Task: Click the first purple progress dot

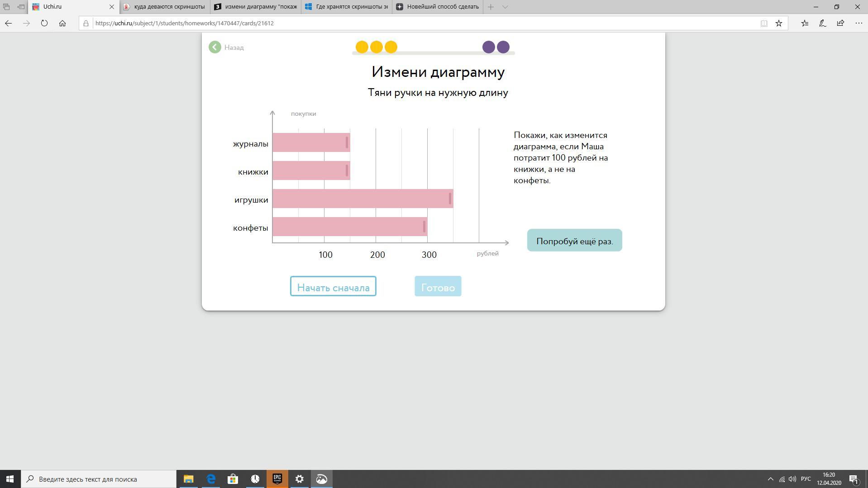Action: 489,47
